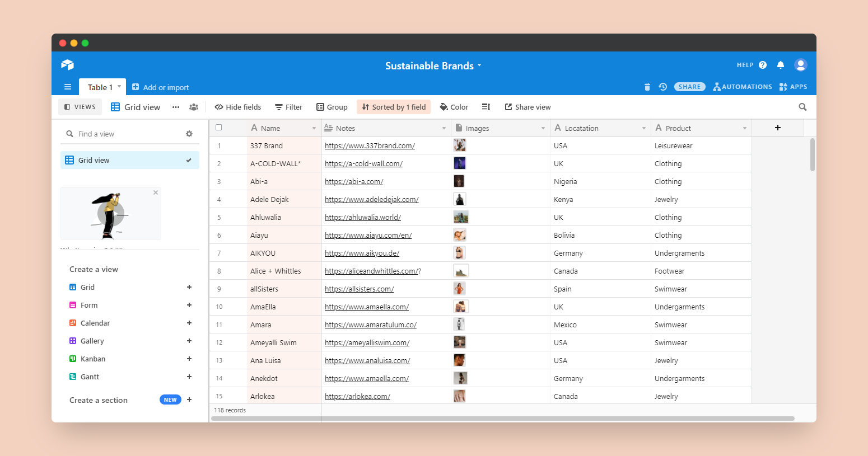
Task: Add a new Kanban view
Action: pyautogui.click(x=189, y=359)
